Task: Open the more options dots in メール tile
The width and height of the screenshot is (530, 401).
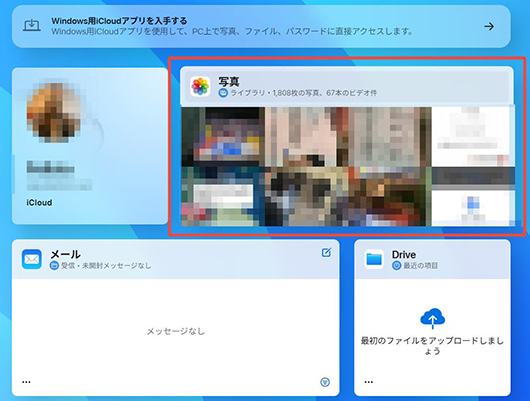Action: [x=26, y=382]
